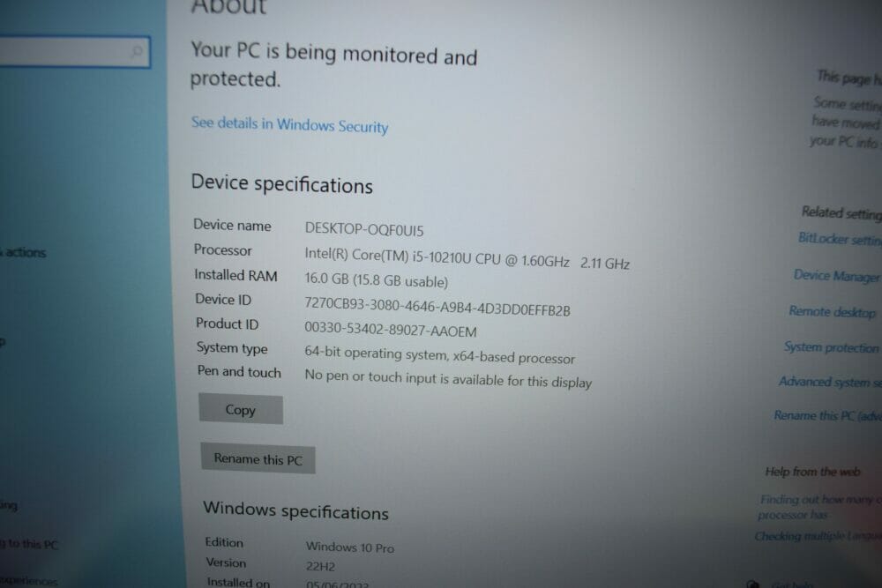Select Shared experiences in the sidebar
Screen dimensions: 882x588
click(29, 580)
